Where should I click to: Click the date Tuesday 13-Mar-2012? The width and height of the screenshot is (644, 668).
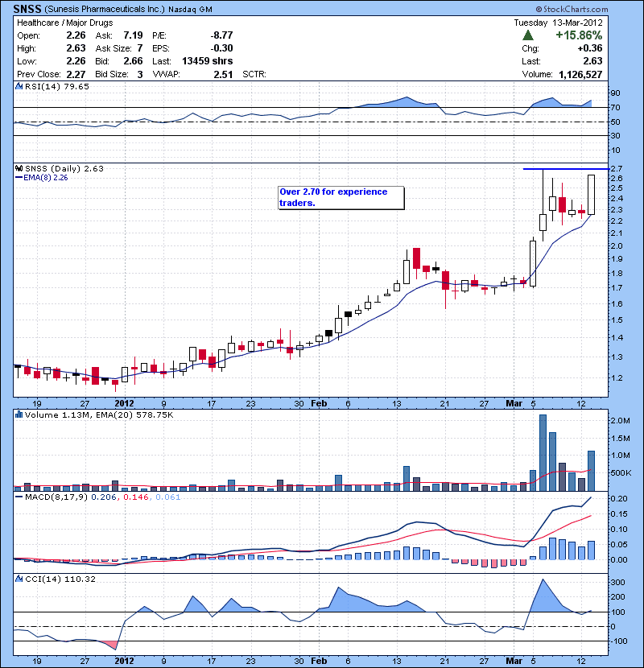[x=558, y=23]
